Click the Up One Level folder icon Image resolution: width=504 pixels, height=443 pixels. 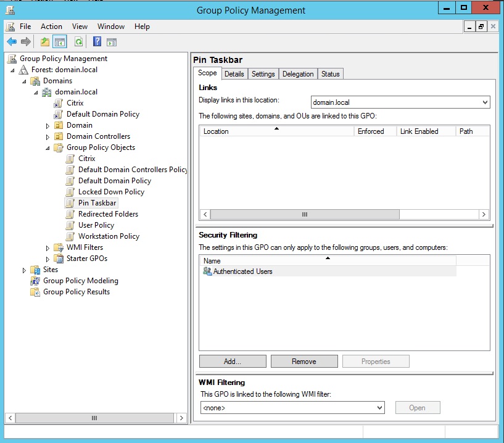[44, 42]
